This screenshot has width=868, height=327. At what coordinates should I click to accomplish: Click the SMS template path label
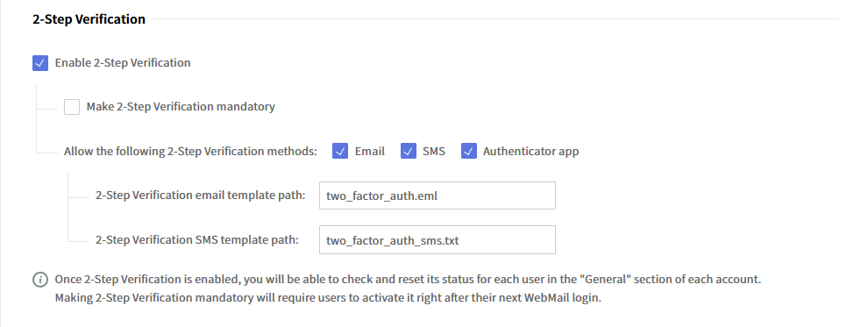[x=197, y=239]
